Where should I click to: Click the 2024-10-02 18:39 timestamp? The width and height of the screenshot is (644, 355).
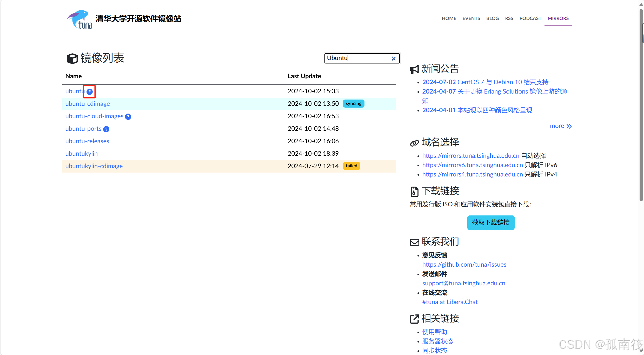(313, 154)
